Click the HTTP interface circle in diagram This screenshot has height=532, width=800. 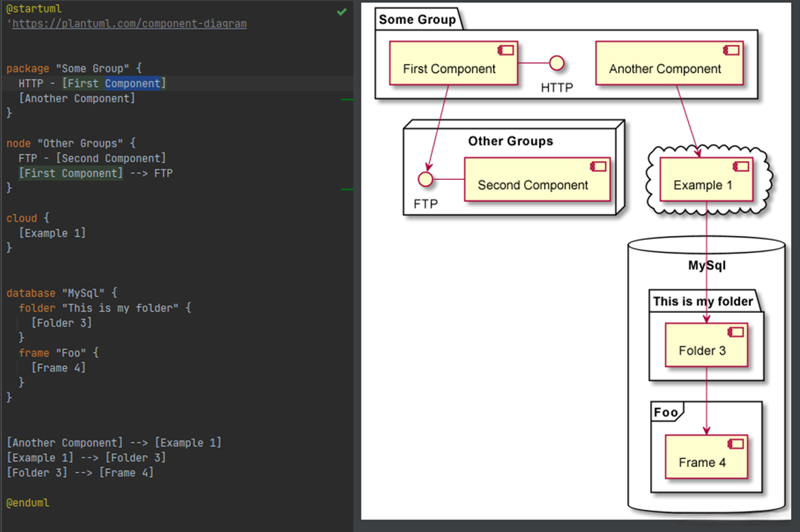[x=556, y=63]
